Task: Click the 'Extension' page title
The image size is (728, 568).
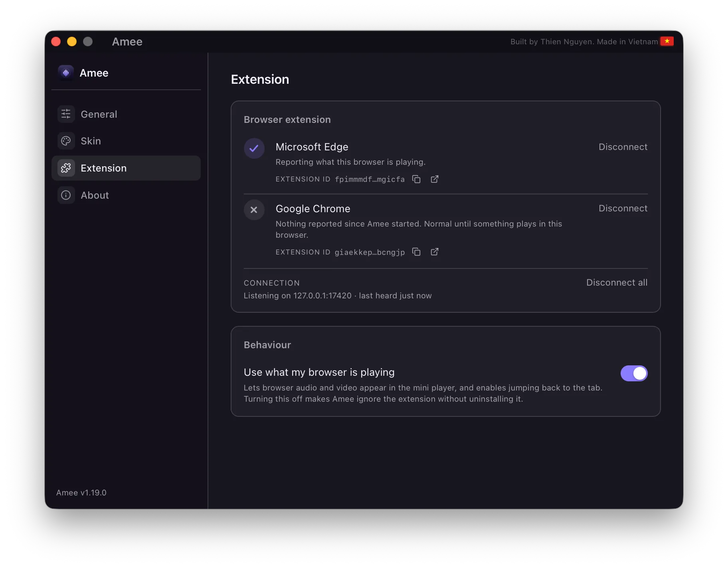Action: tap(260, 79)
